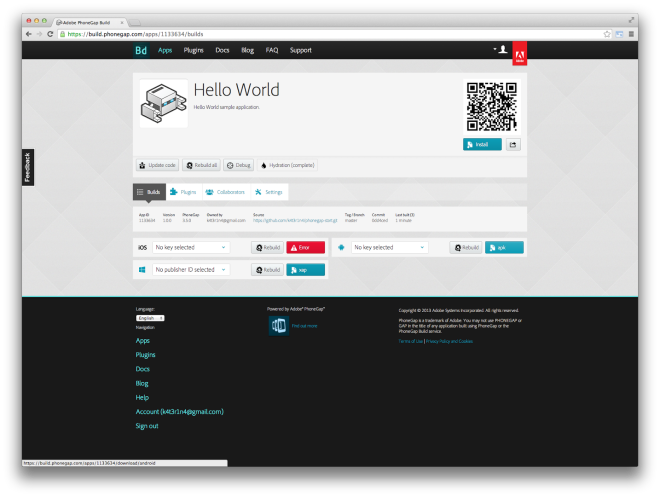Bookmark page with the star icon
This screenshot has height=497, width=660.
coord(606,33)
